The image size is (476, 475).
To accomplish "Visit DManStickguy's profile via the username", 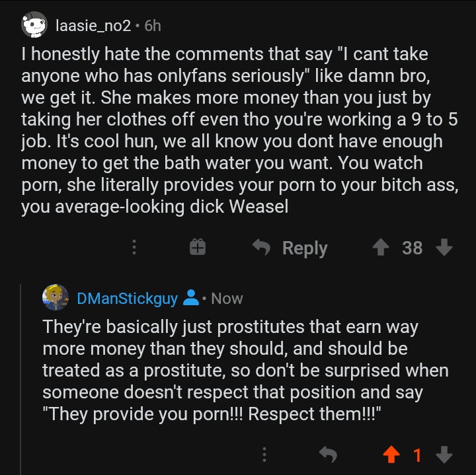I will pyautogui.click(x=127, y=299).
